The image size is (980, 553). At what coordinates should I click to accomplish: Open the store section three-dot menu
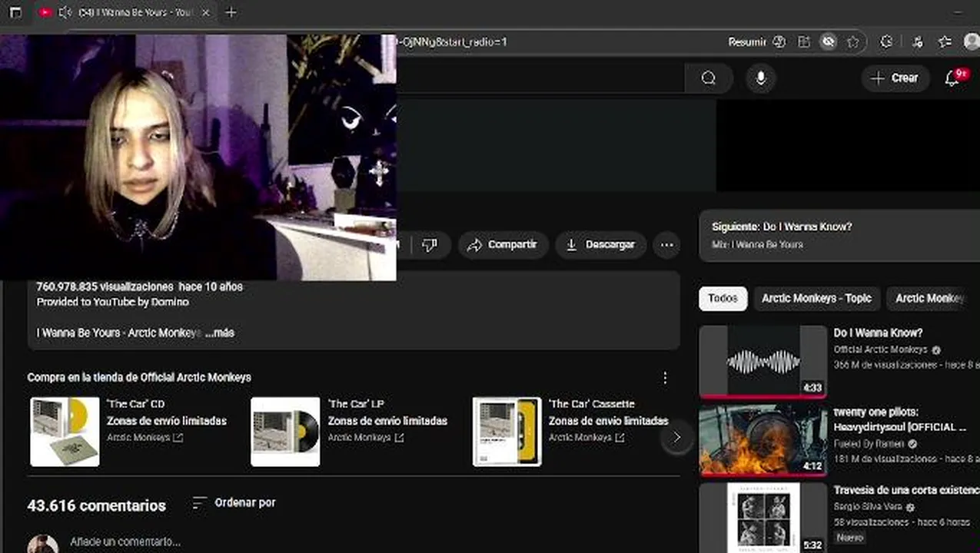pos(665,378)
